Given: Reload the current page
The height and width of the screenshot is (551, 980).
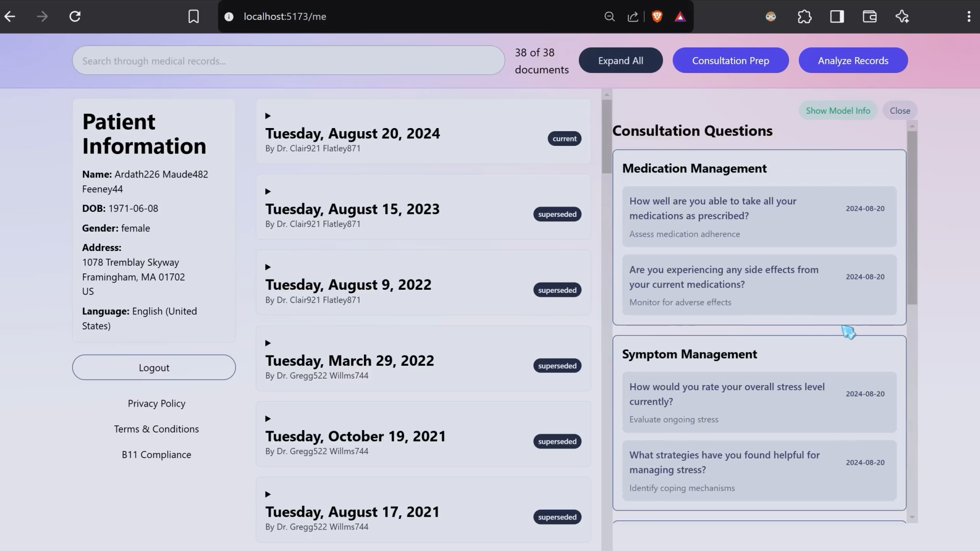Looking at the screenshot, I should (x=75, y=16).
